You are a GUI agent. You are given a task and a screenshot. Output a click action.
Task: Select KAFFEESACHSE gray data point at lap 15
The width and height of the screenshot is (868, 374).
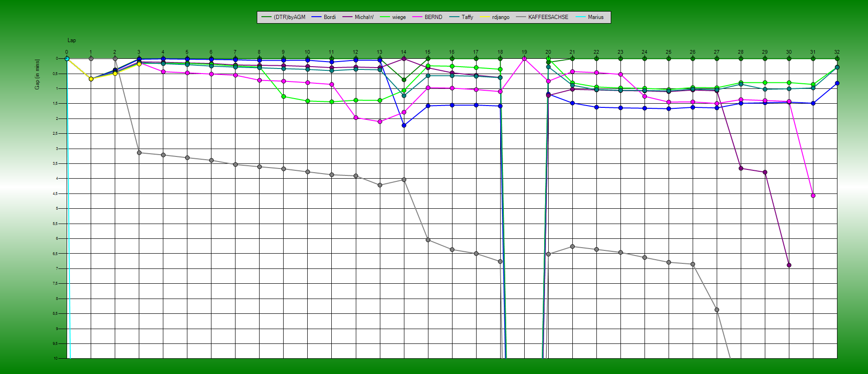pos(428,240)
